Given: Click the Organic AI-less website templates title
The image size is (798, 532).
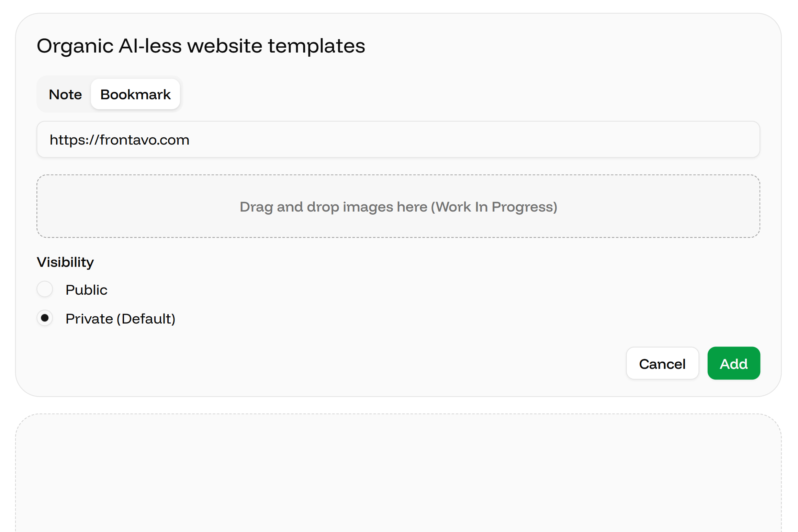Looking at the screenshot, I should 201,46.
